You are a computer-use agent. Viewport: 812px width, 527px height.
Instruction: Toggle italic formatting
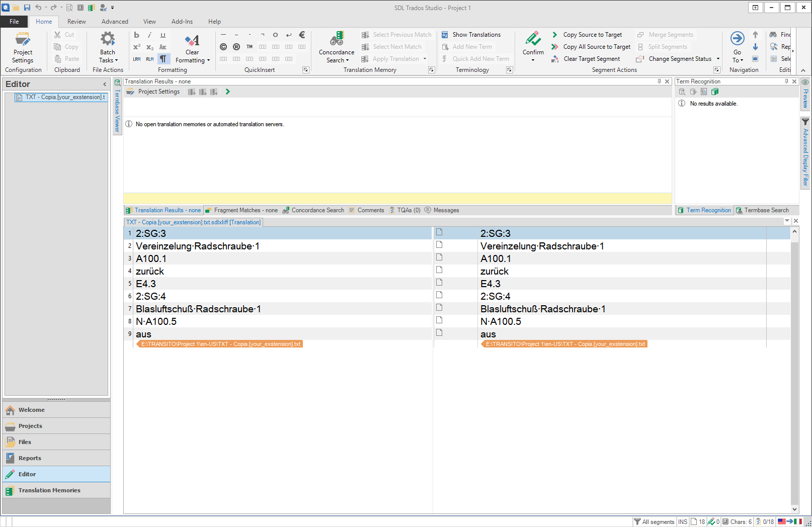(150, 35)
